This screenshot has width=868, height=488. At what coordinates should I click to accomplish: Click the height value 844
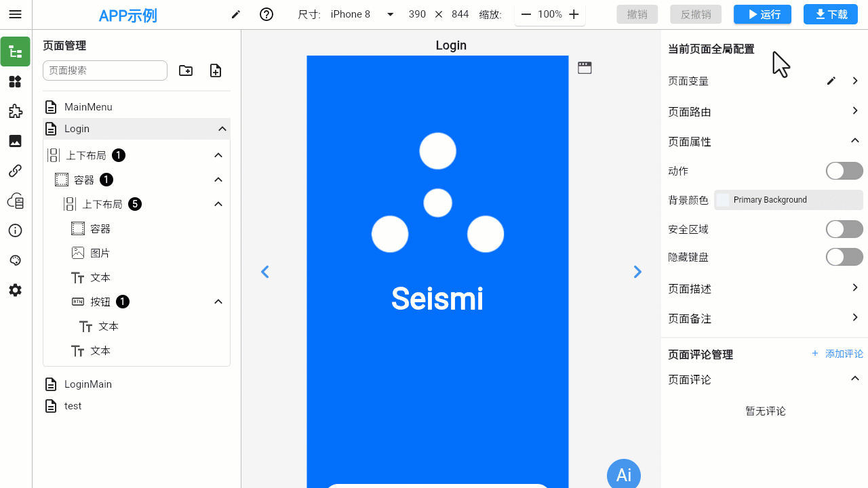[x=460, y=14]
